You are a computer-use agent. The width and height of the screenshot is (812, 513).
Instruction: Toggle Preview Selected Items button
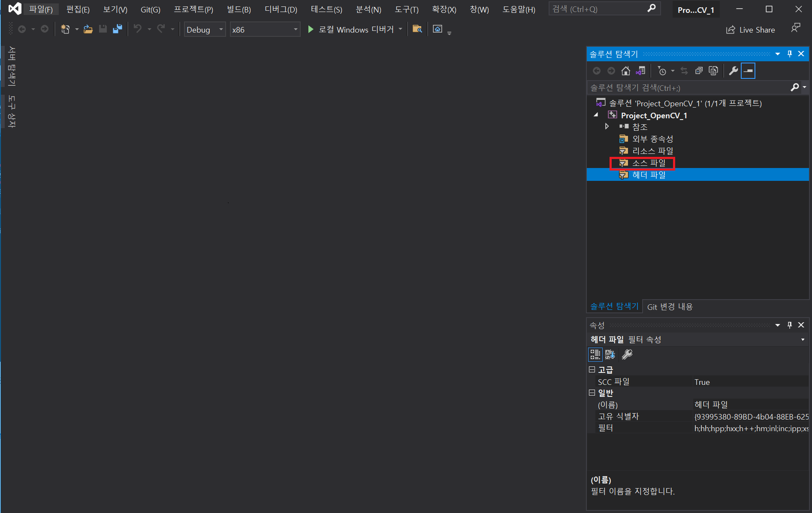click(x=748, y=71)
